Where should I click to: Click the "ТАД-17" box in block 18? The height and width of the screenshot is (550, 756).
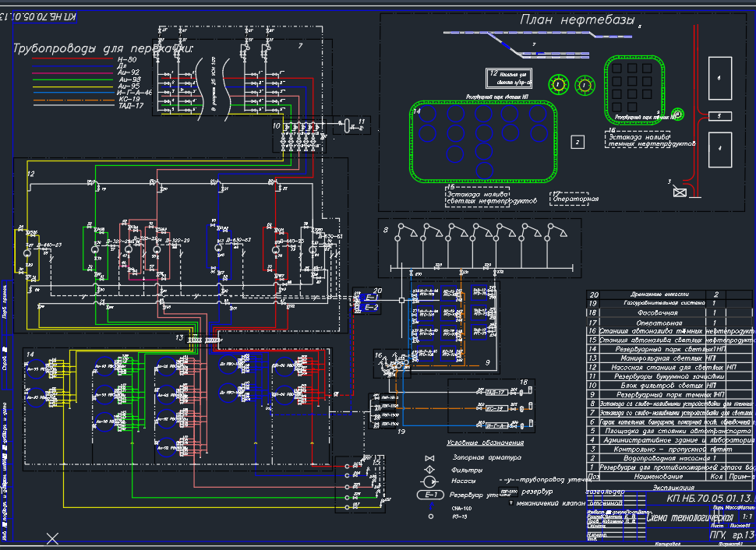pyautogui.click(x=496, y=393)
